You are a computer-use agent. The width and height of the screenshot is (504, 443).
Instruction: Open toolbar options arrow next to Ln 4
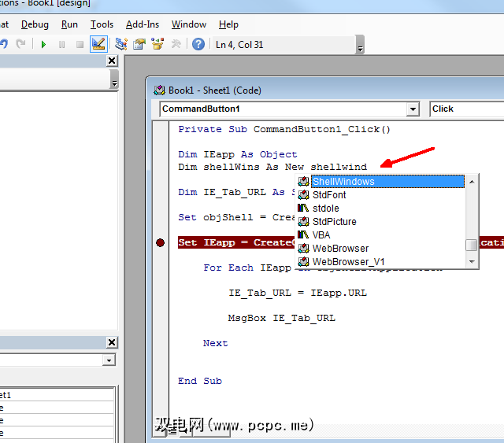tap(360, 45)
